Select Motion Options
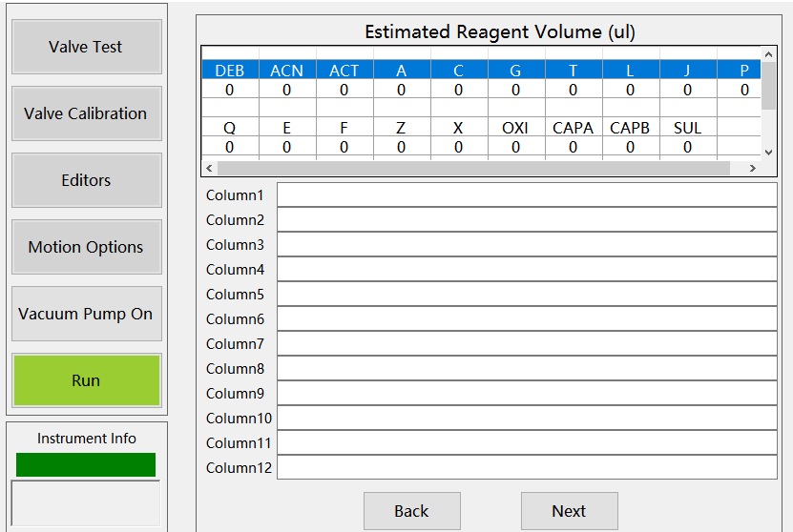 [x=86, y=247]
